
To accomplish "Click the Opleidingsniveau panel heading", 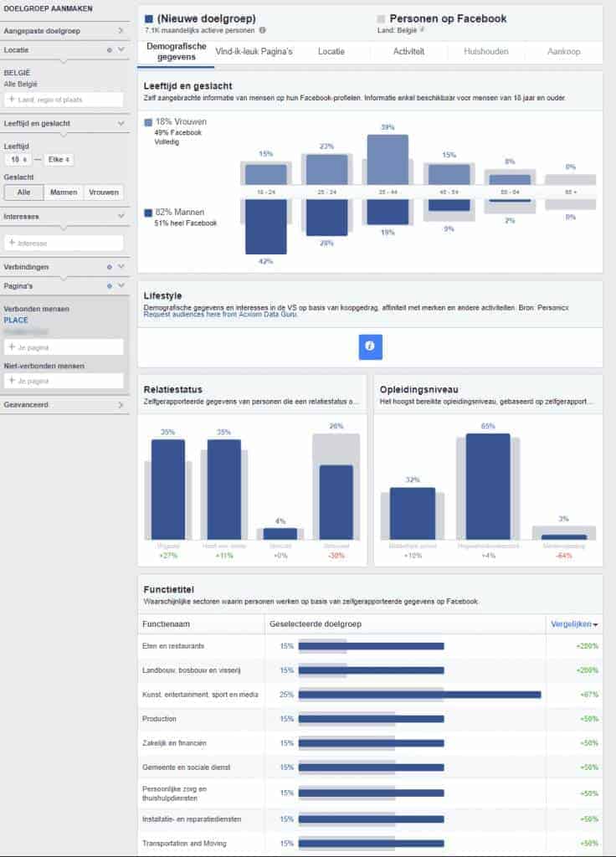I will 418,390.
